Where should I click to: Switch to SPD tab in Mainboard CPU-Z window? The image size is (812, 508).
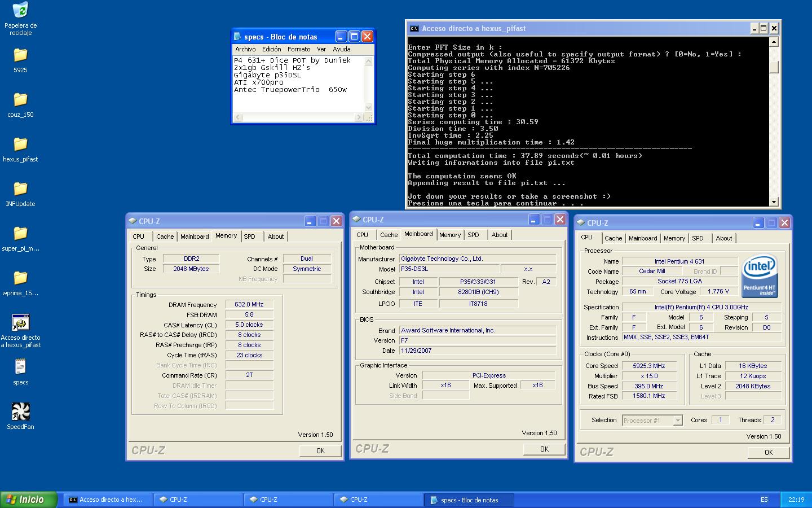point(474,235)
